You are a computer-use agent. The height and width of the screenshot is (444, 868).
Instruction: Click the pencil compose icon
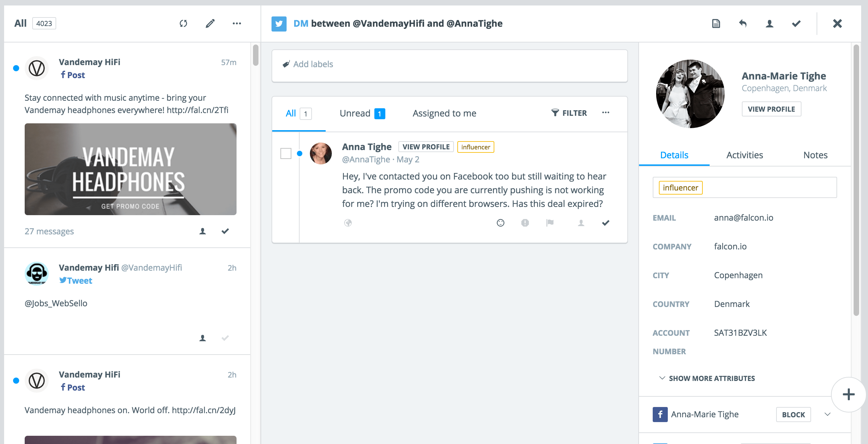[x=210, y=23]
